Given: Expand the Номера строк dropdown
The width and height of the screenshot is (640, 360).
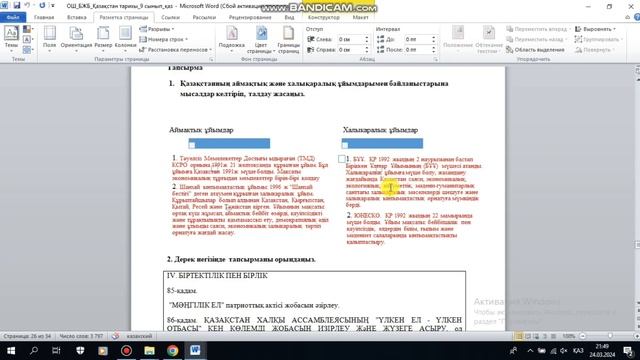Looking at the screenshot, I should pyautogui.click(x=164, y=40).
